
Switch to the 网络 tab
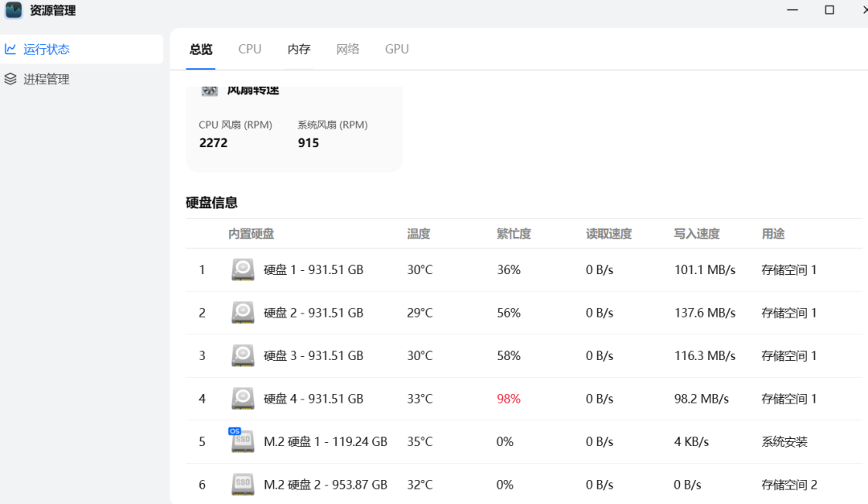[347, 49]
